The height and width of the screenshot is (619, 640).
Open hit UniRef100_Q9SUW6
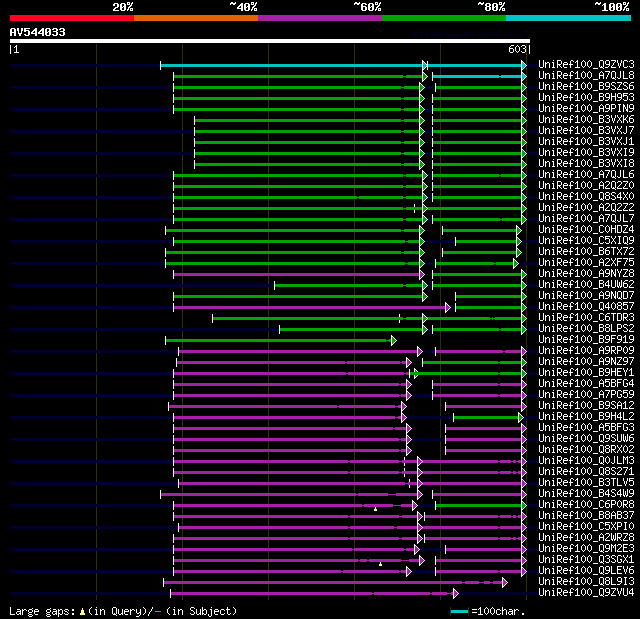coord(586,439)
